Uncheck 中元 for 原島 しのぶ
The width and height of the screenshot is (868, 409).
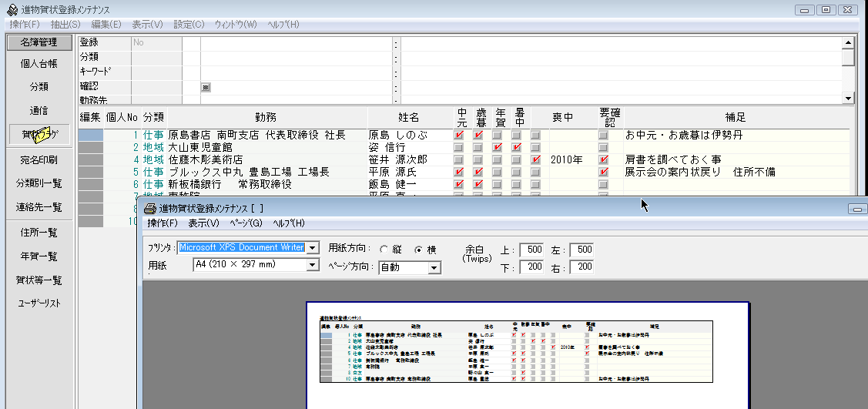point(458,135)
